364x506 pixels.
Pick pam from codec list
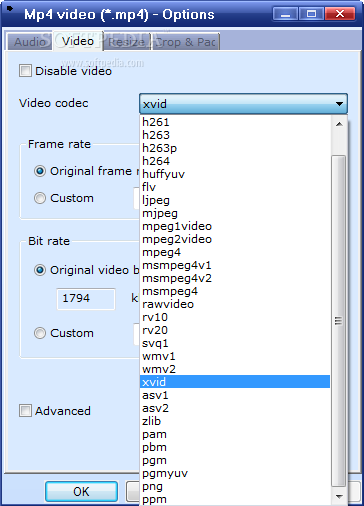(x=235, y=434)
